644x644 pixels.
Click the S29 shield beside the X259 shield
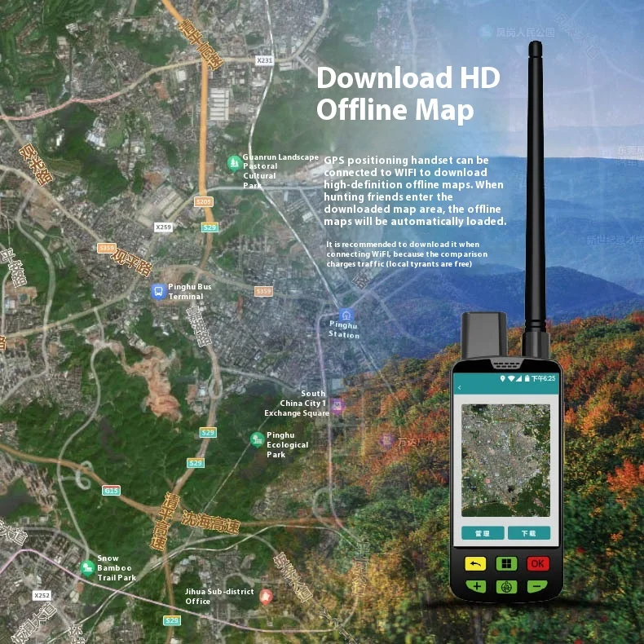click(x=210, y=227)
